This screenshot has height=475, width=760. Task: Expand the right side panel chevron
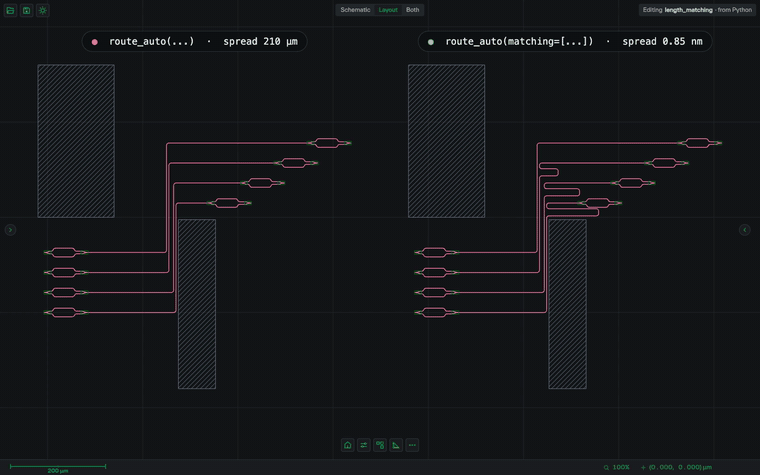pos(745,230)
